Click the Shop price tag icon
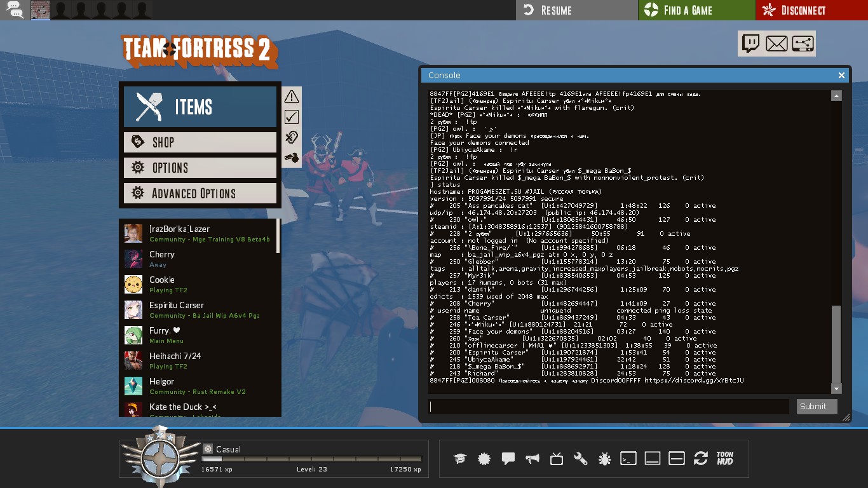This screenshot has width=868, height=488. coord(138,142)
